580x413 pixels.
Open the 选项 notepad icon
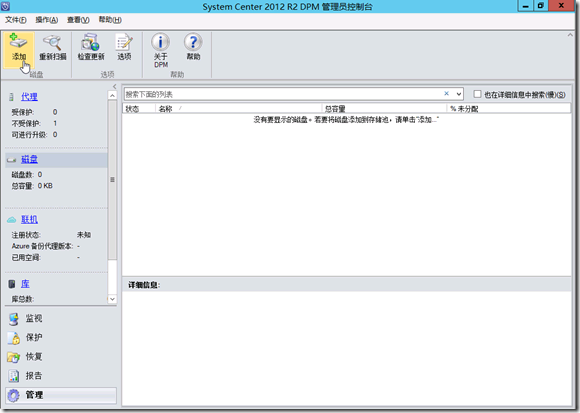click(x=124, y=42)
